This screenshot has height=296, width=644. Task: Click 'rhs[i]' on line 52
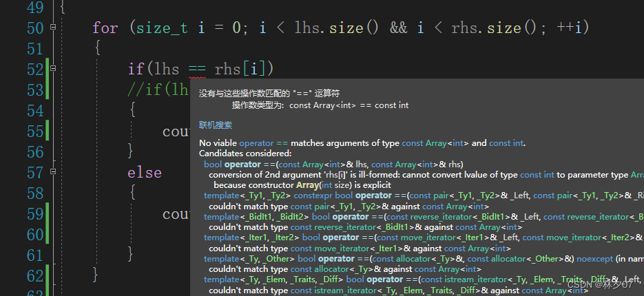pyautogui.click(x=240, y=69)
